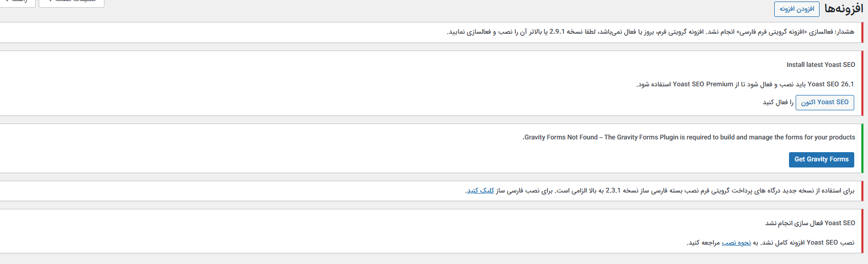Click the version 2.3.1 requirement in gateway notice
868x264 pixels.
pos(613,191)
